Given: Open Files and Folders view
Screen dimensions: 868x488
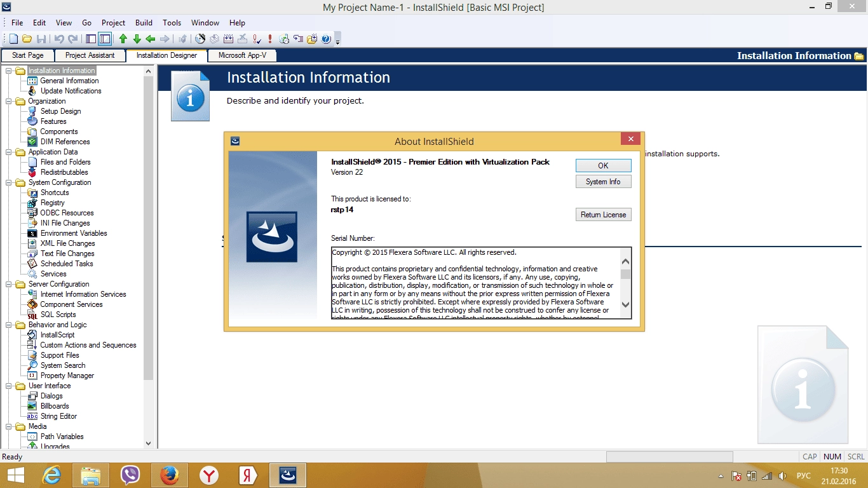Looking at the screenshot, I should click(x=65, y=162).
